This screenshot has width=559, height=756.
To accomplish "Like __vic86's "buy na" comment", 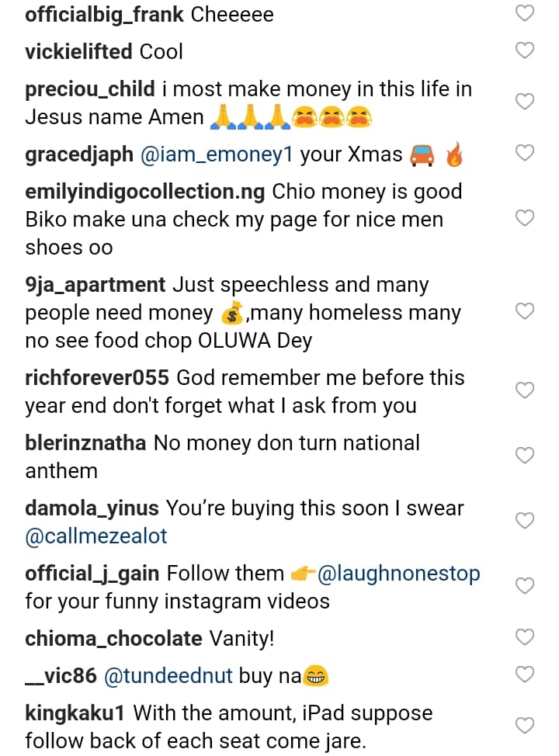I will [526, 675].
